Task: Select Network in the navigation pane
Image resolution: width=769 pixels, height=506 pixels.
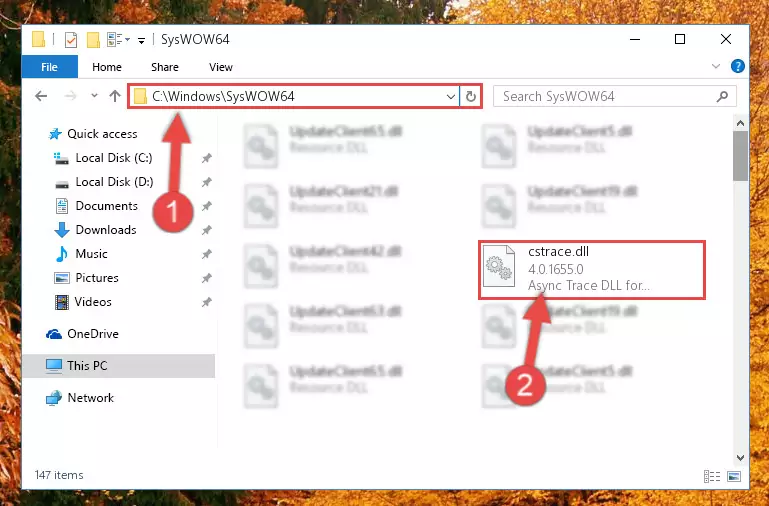Action: [x=91, y=398]
